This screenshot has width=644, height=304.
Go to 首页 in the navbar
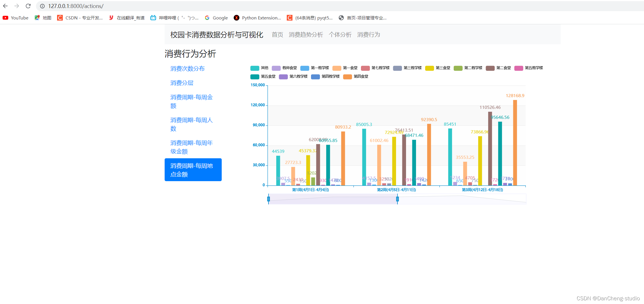tap(277, 35)
